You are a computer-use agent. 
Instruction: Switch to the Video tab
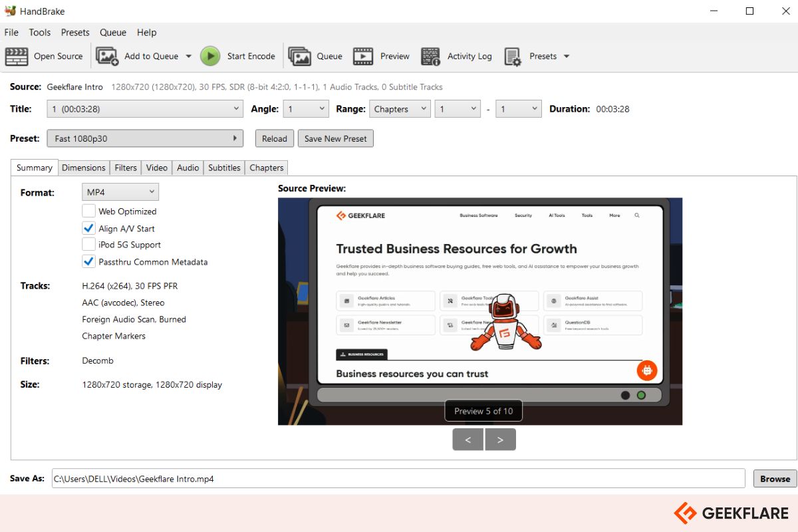point(157,168)
